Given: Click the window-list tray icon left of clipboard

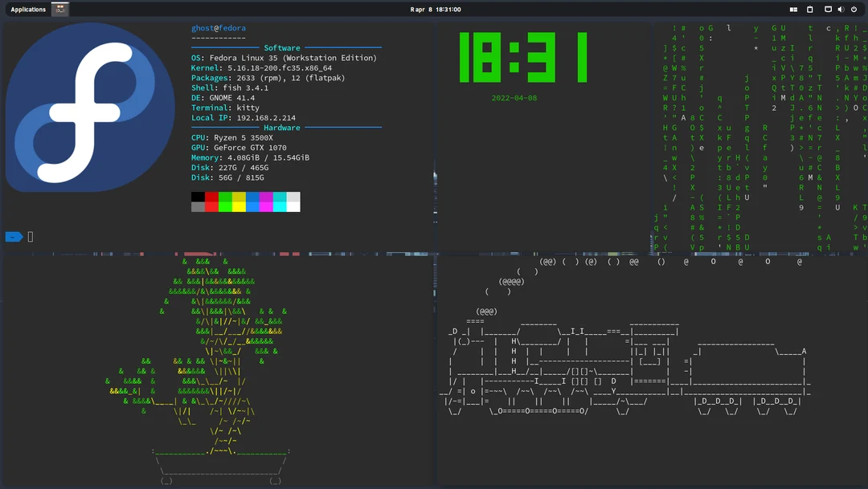Looking at the screenshot, I should click(793, 9).
